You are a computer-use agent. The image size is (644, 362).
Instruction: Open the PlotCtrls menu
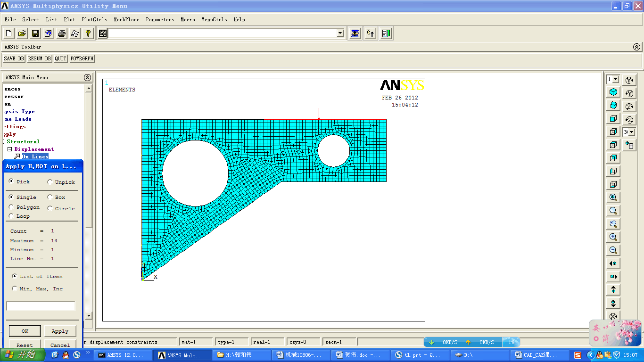94,19
